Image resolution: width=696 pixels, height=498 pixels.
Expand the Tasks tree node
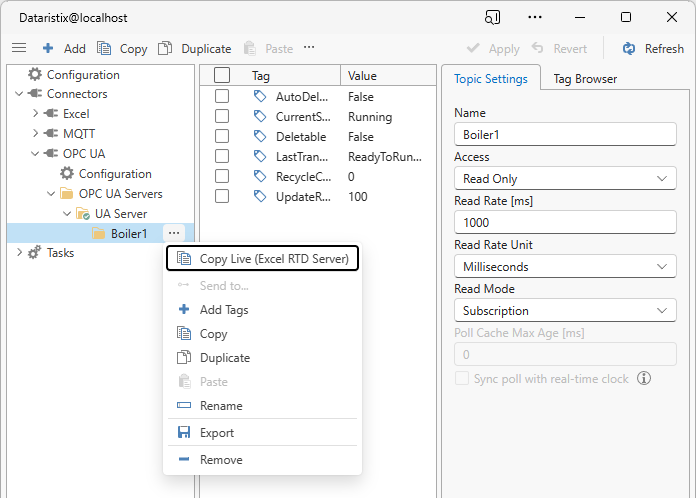coord(20,253)
